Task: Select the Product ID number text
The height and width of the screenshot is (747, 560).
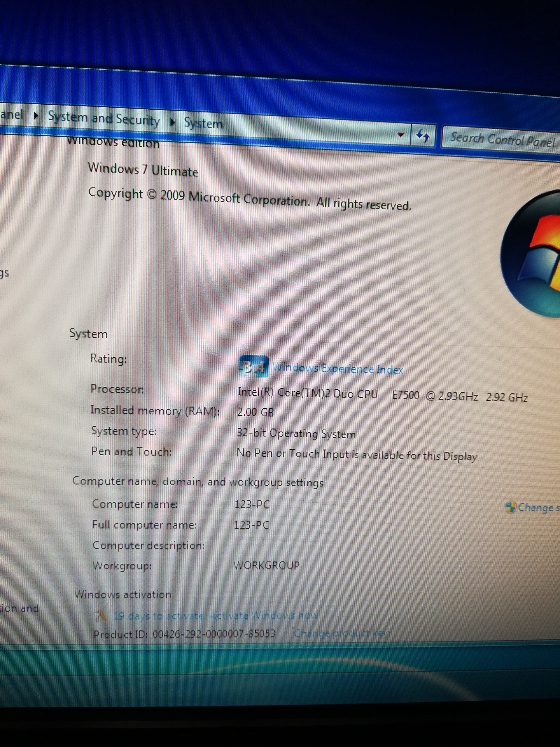Action: [214, 634]
